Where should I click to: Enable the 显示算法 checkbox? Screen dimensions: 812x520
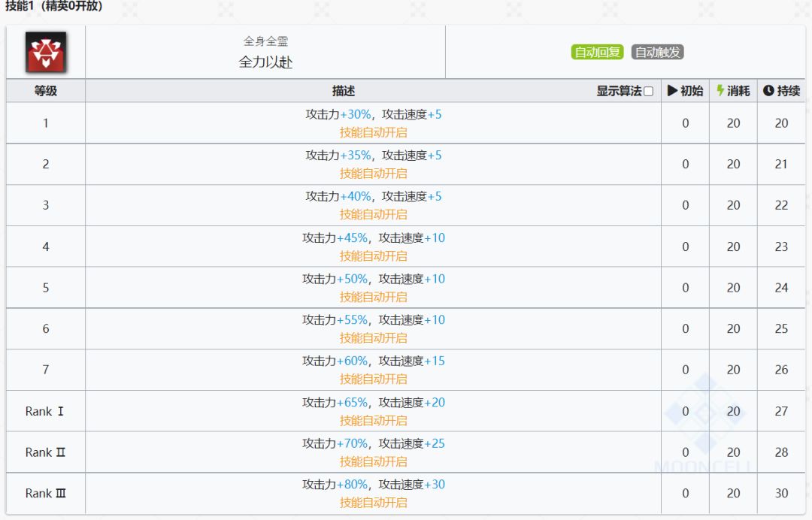point(648,92)
